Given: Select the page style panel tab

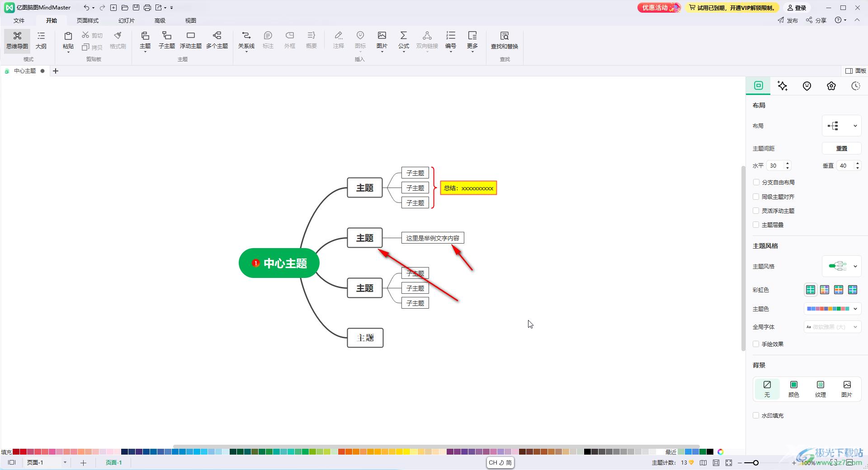Looking at the screenshot, I should tap(759, 86).
